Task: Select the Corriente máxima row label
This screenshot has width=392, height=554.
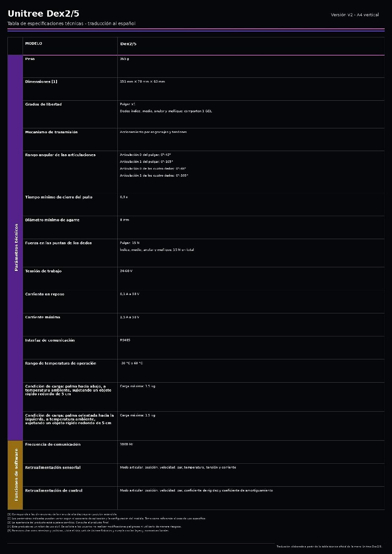Action: tap(43, 317)
